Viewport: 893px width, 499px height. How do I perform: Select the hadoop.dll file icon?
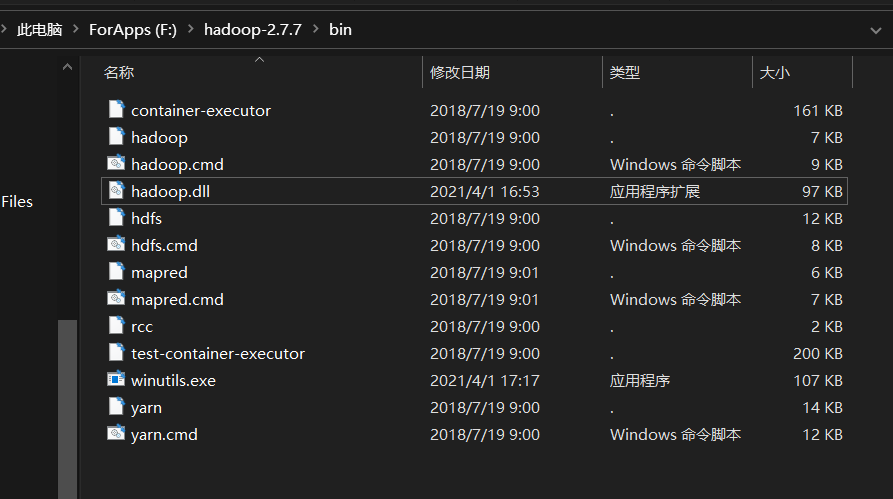tap(116, 191)
